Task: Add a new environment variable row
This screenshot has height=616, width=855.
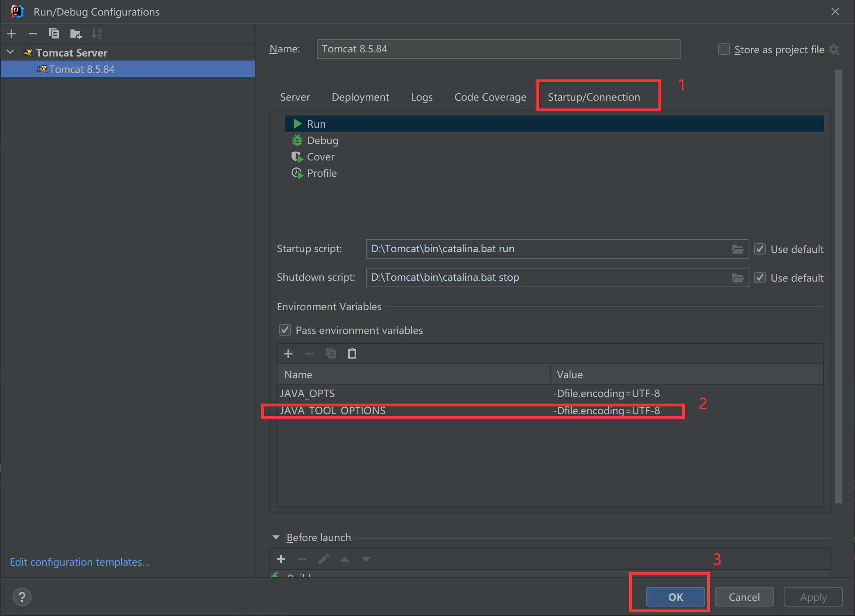Action: coord(288,354)
